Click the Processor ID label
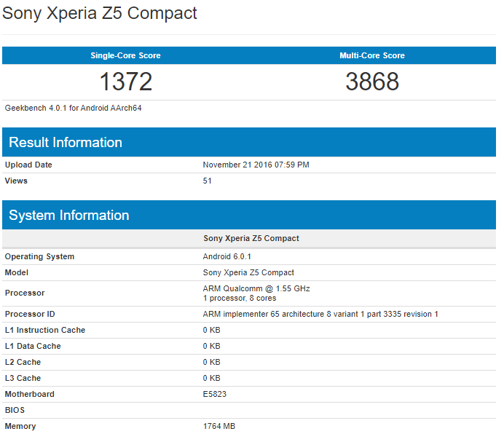 (x=30, y=314)
